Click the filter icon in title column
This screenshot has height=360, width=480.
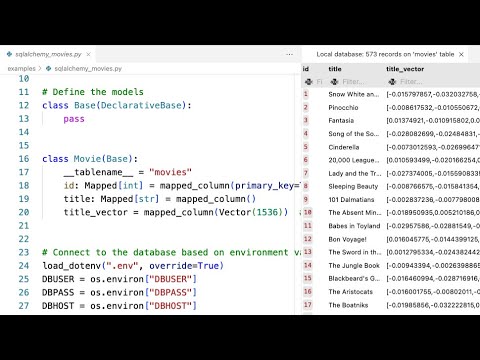click(334, 81)
